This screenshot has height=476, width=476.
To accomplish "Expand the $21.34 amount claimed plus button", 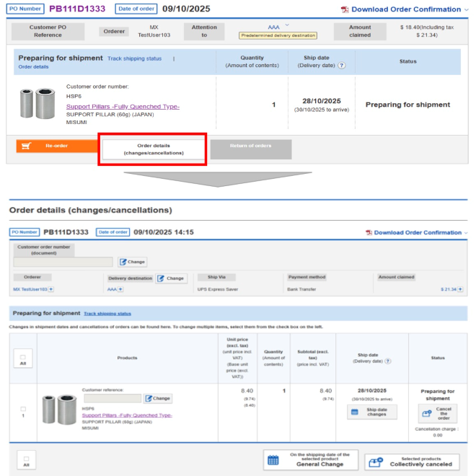I will point(461,289).
